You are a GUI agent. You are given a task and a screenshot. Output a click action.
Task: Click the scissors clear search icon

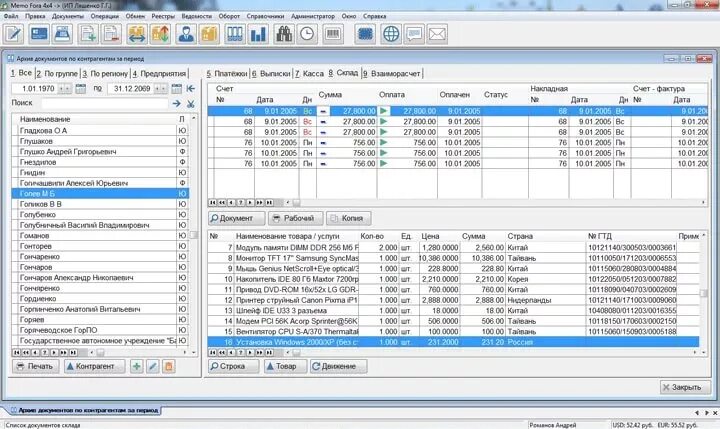191,104
